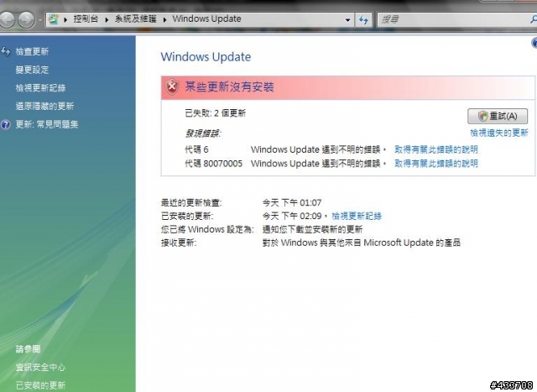Click the 通知您下載並安裝新的更新 setting text
Viewport: 537px width, 392px height.
[x=312, y=230]
